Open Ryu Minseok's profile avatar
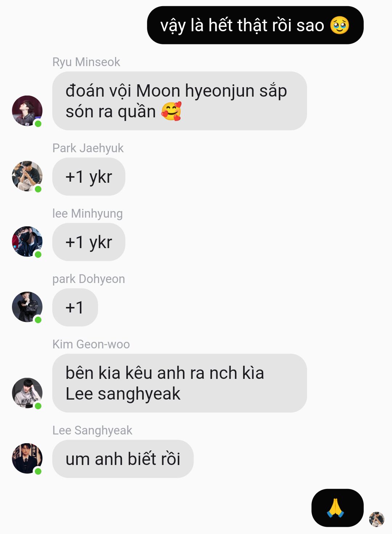The height and width of the screenshot is (534, 392). pos(27,111)
